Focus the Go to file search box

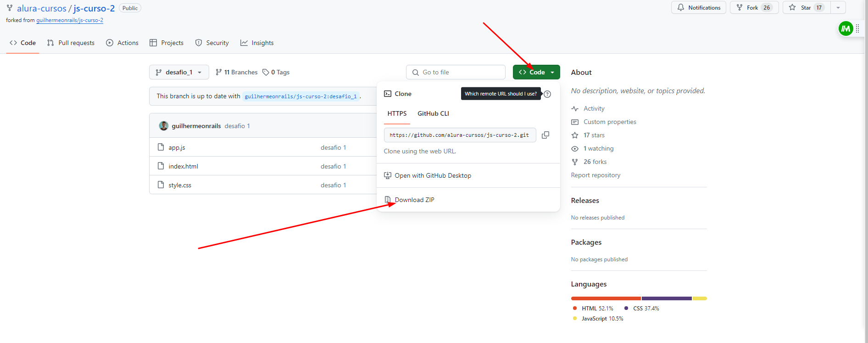456,72
